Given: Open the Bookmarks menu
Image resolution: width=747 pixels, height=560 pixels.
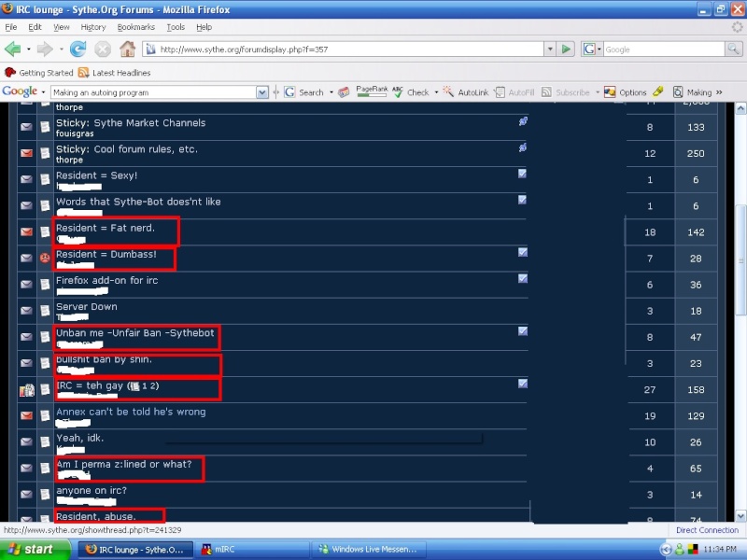Looking at the screenshot, I should pos(135,27).
